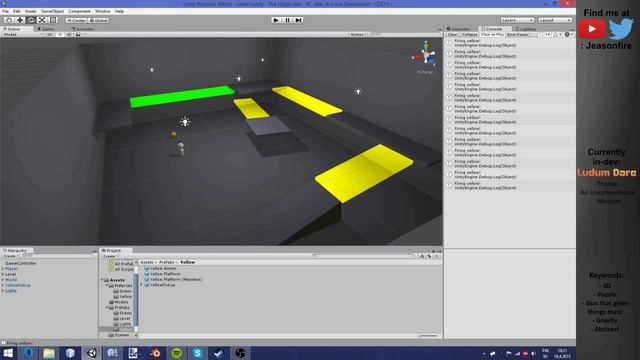The image size is (640, 360).
Task: Select the green platform in scene
Action: 182,96
